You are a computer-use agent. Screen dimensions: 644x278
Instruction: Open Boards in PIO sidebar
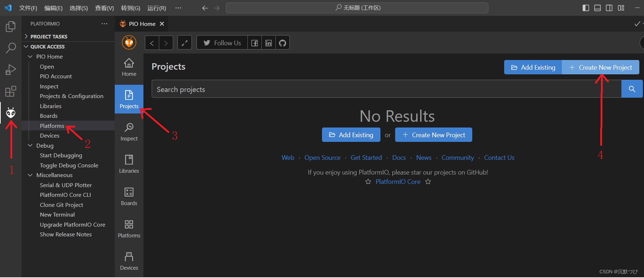(129, 196)
